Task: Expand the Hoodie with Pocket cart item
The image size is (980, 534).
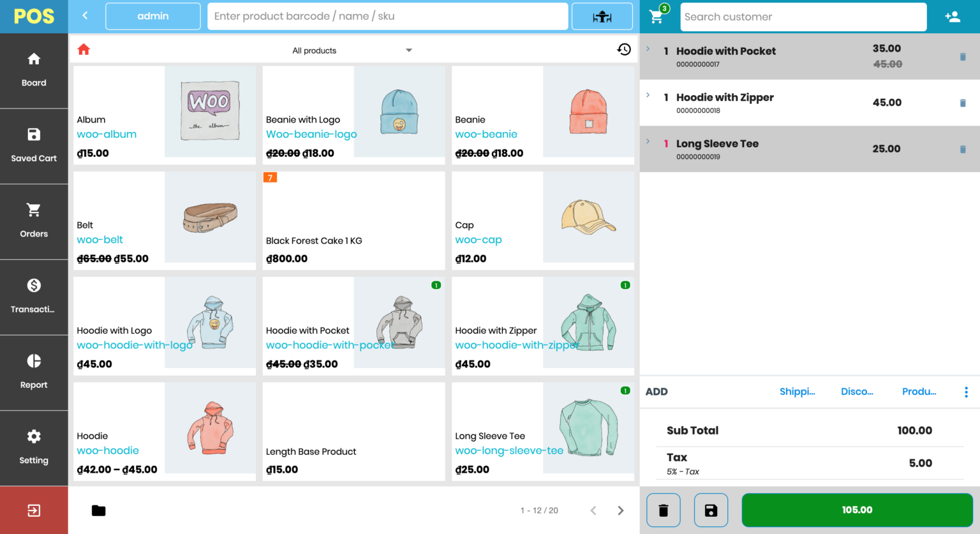Action: (648, 48)
